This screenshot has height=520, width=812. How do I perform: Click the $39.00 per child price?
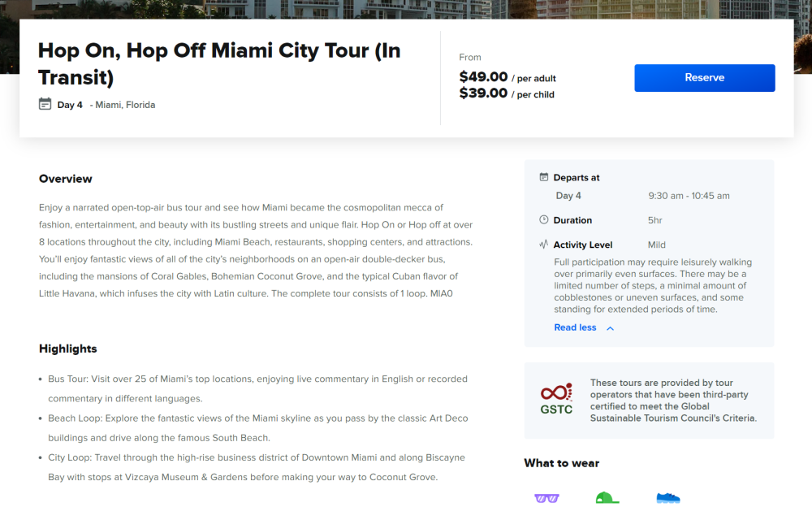[507, 93]
